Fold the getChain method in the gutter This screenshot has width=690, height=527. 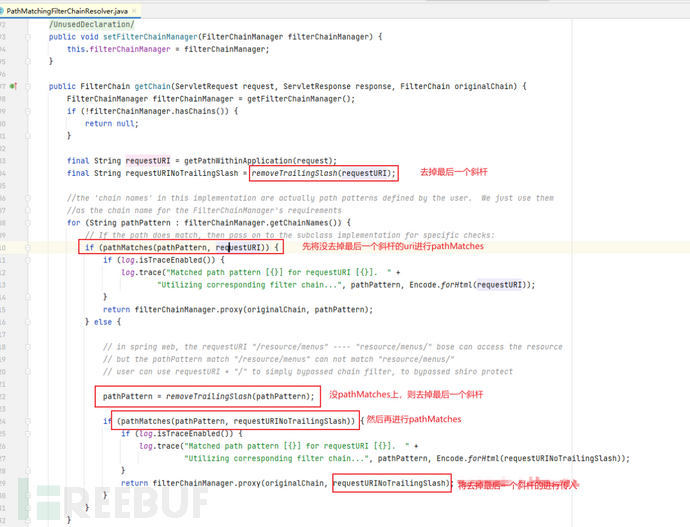[27, 86]
